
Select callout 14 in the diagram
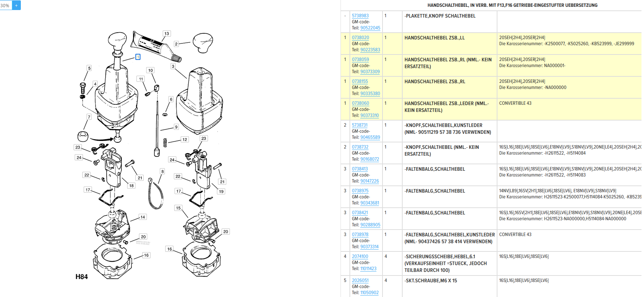pyautogui.click(x=143, y=217)
